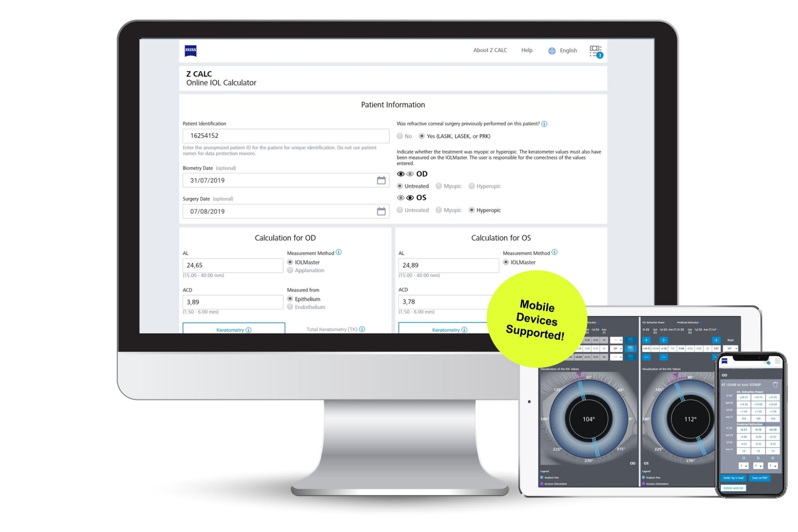798x532 pixels.
Task: Open the MP dropdown beside the tablet Reset
Action: coord(730,348)
